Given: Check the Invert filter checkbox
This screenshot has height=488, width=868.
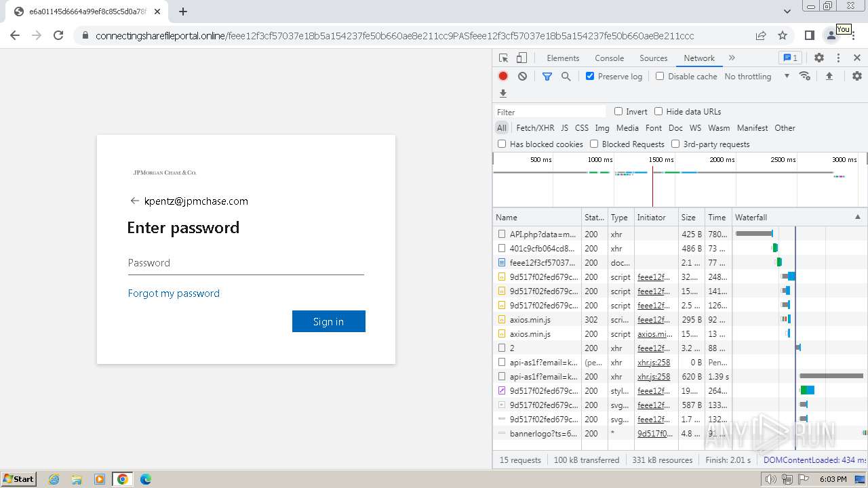Looking at the screenshot, I should (x=618, y=111).
